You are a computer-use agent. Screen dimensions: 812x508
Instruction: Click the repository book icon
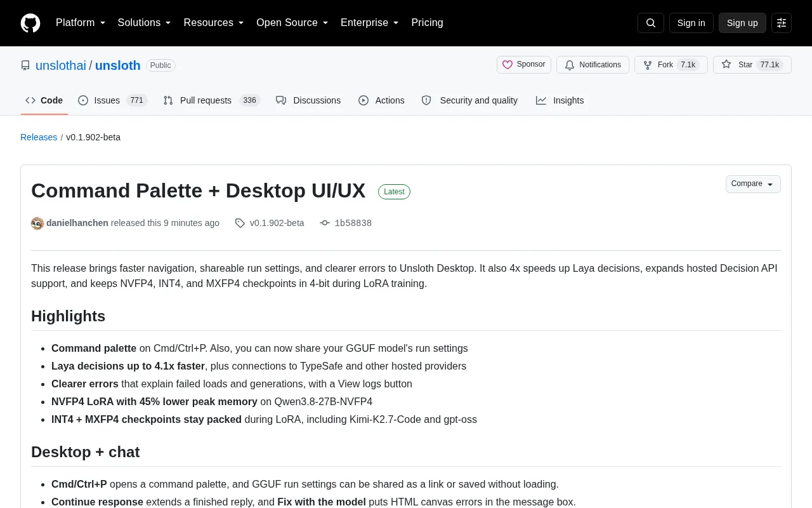(25, 65)
